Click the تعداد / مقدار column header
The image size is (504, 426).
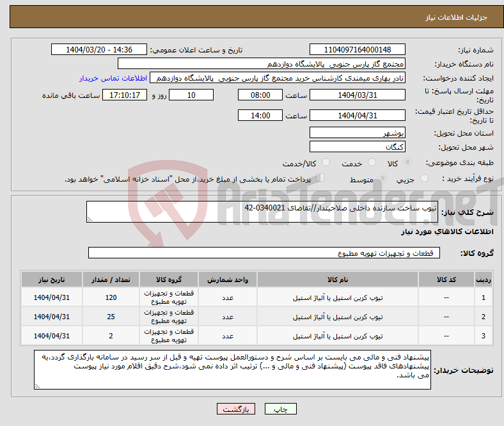tap(111, 280)
